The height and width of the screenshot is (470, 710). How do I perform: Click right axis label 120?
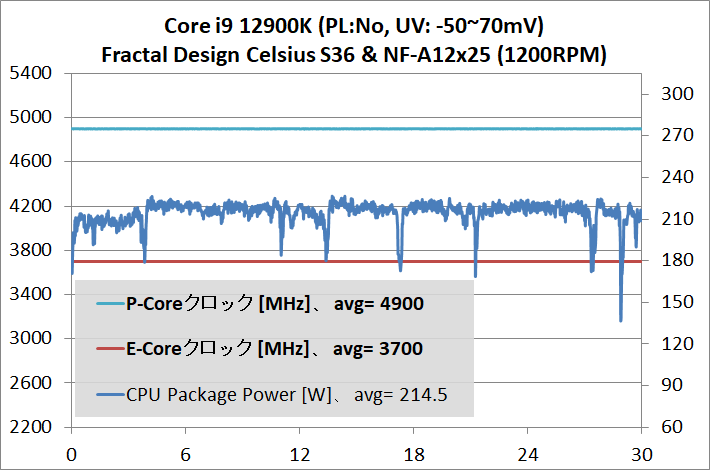pyautogui.click(x=677, y=344)
